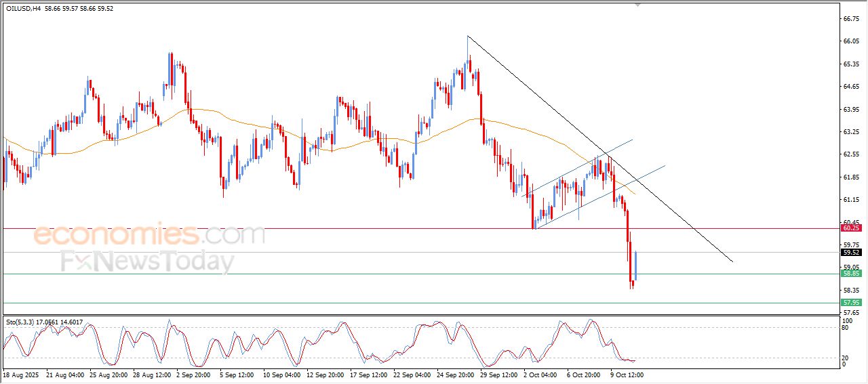Select the black 59.52 current price tag
This screenshot has height=384, width=868.
(850, 252)
